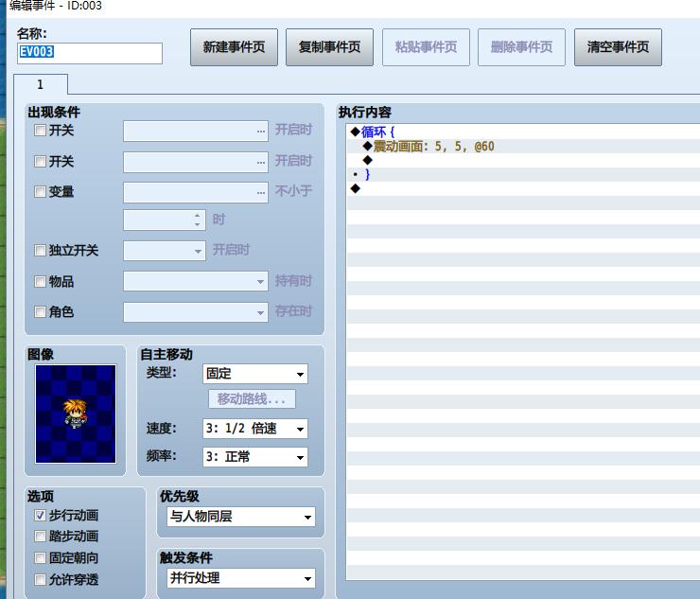
Task: Select the closing } loop line
Action: click(523, 174)
